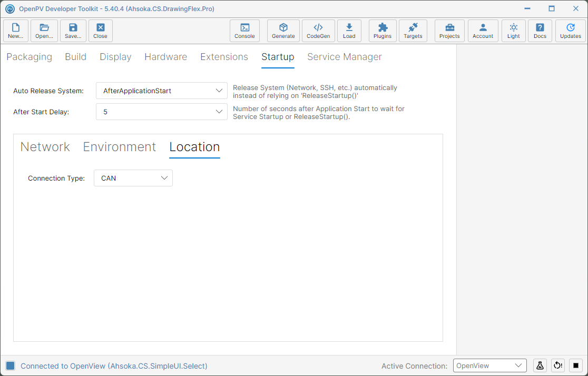The width and height of the screenshot is (588, 376).
Task: Open the Console tool
Action: (x=244, y=31)
